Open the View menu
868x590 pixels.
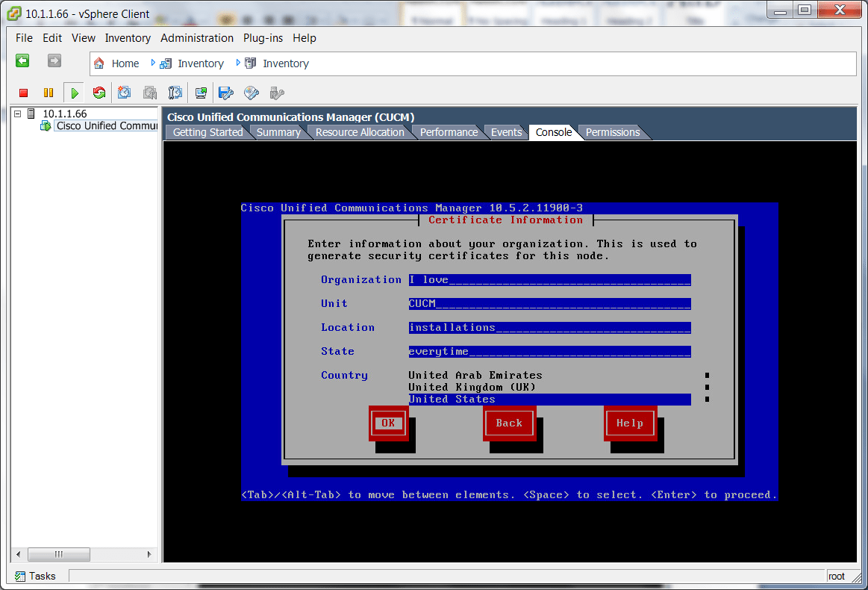pyautogui.click(x=84, y=38)
